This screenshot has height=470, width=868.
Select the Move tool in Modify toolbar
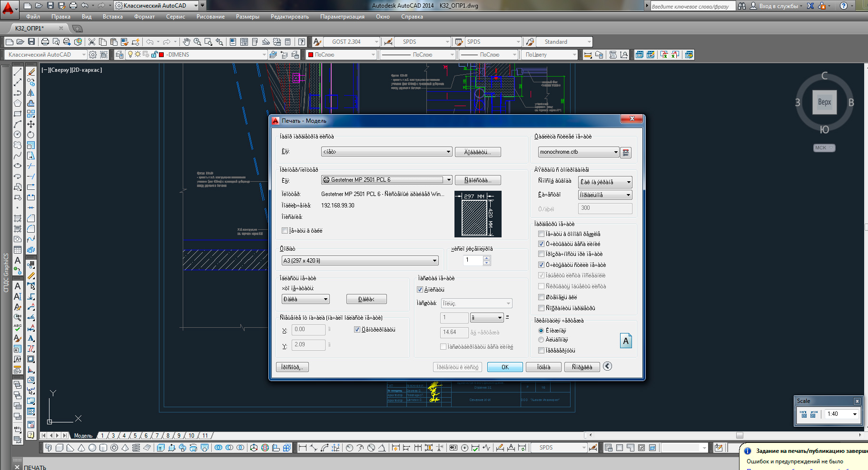click(x=31, y=124)
